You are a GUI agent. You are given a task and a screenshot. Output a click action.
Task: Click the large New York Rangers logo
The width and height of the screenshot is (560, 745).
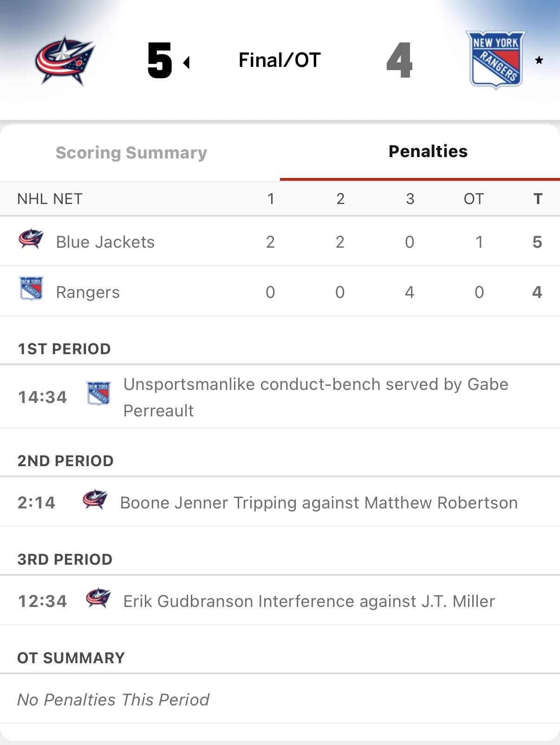pyautogui.click(x=495, y=59)
